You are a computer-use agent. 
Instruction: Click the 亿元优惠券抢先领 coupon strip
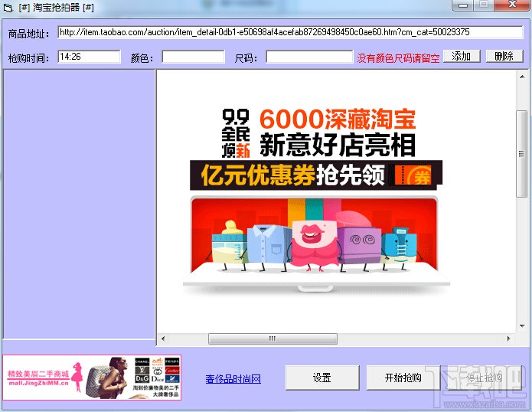316,175
